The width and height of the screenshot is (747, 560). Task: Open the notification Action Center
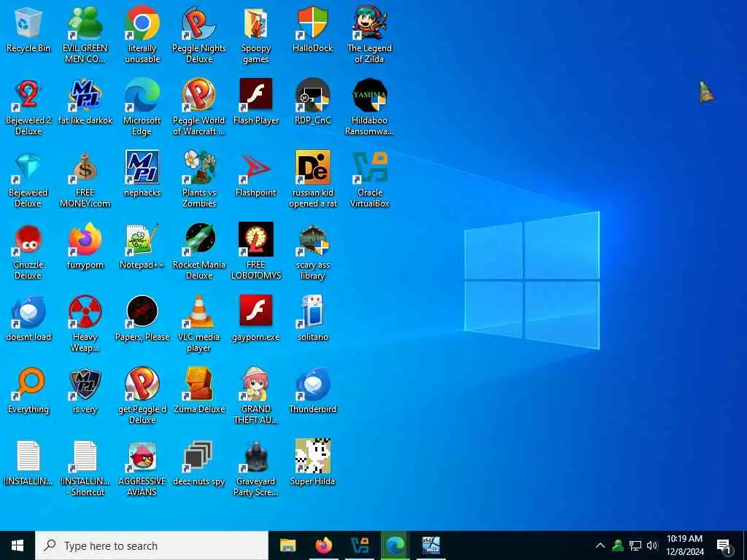click(x=724, y=547)
